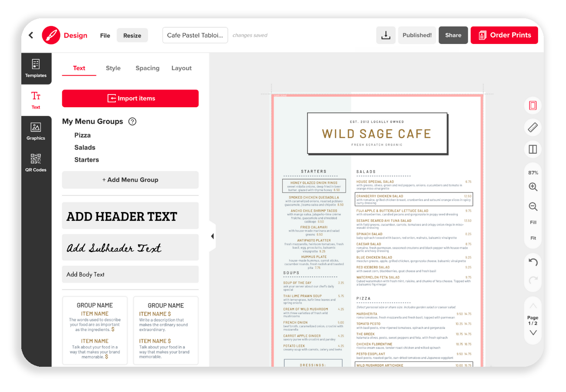566x392 pixels.
Task: Select the Thai Lime Prawn Soup item
Action: [313, 299]
